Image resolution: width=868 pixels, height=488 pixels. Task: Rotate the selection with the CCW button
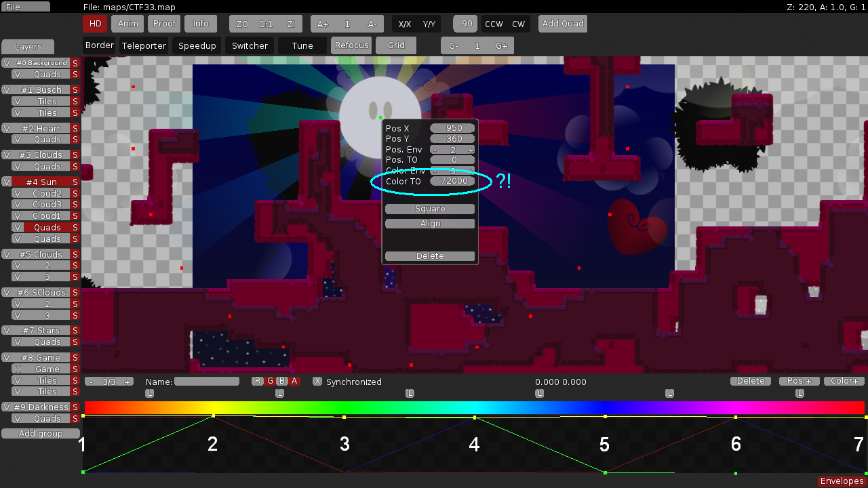coord(494,24)
